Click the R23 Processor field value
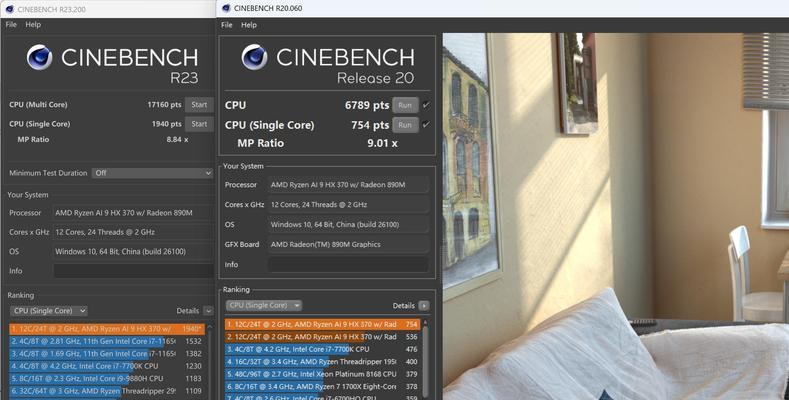 point(133,213)
